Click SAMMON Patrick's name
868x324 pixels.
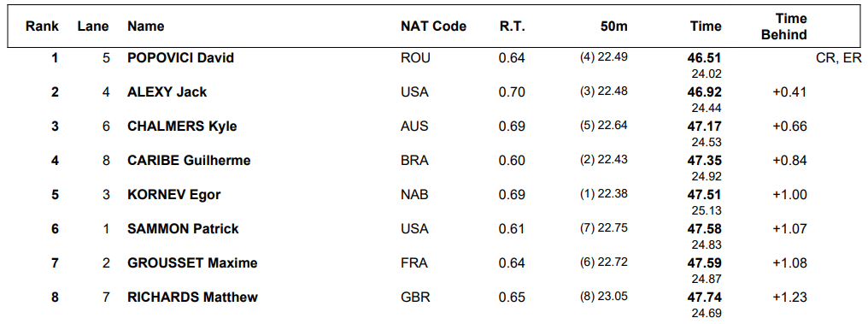(x=183, y=229)
